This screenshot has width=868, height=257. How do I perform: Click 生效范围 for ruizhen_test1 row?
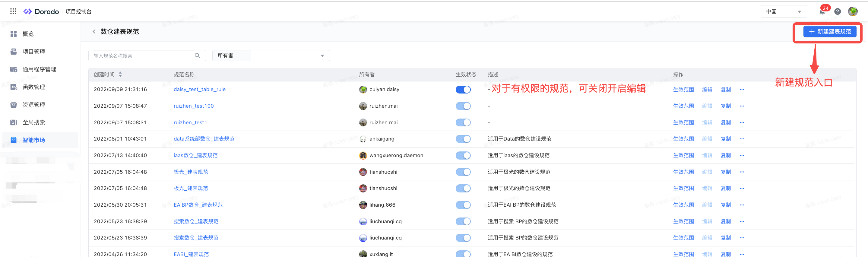pyautogui.click(x=683, y=122)
